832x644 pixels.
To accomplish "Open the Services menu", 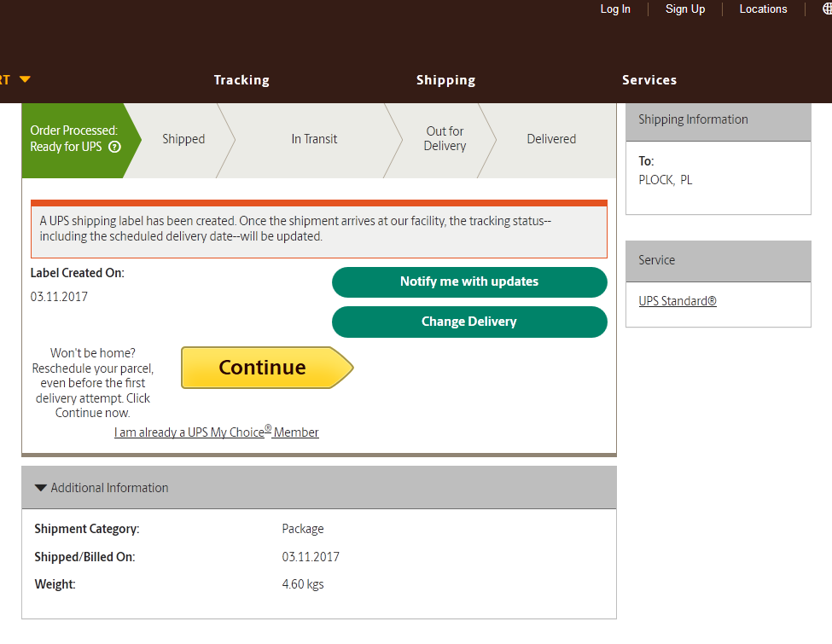I will [x=649, y=80].
